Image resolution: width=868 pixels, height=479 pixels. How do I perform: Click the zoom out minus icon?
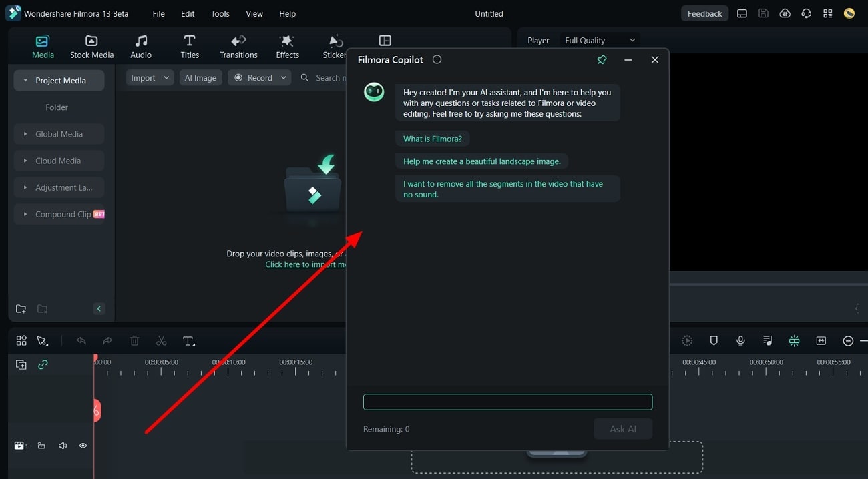[848, 341]
